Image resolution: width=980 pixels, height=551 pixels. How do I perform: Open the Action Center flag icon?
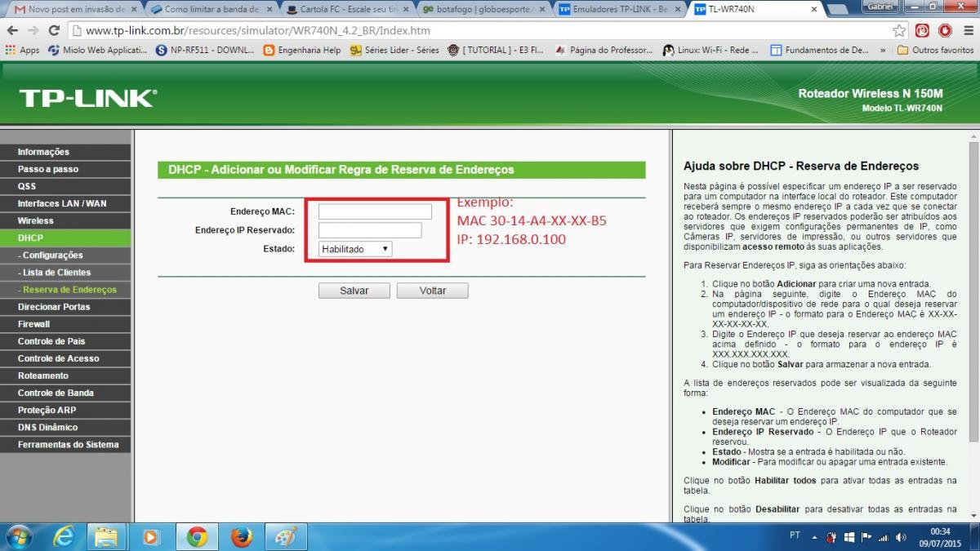pos(866,537)
